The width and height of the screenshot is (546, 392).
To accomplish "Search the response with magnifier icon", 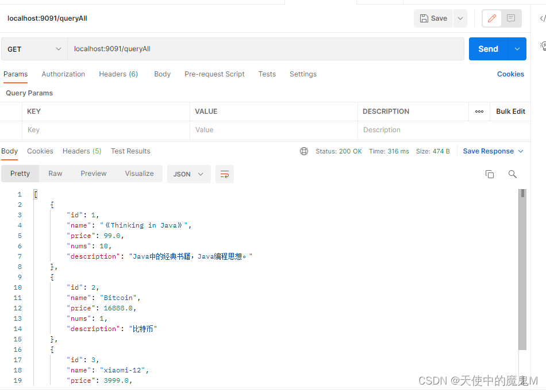I will (512, 174).
